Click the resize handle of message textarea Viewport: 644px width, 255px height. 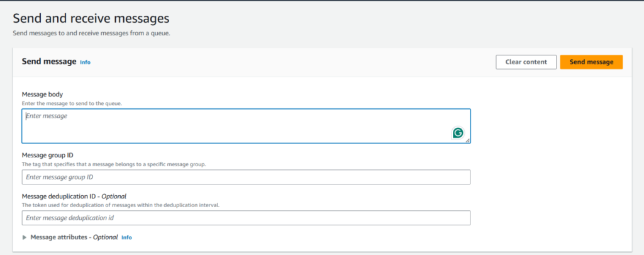point(467,140)
